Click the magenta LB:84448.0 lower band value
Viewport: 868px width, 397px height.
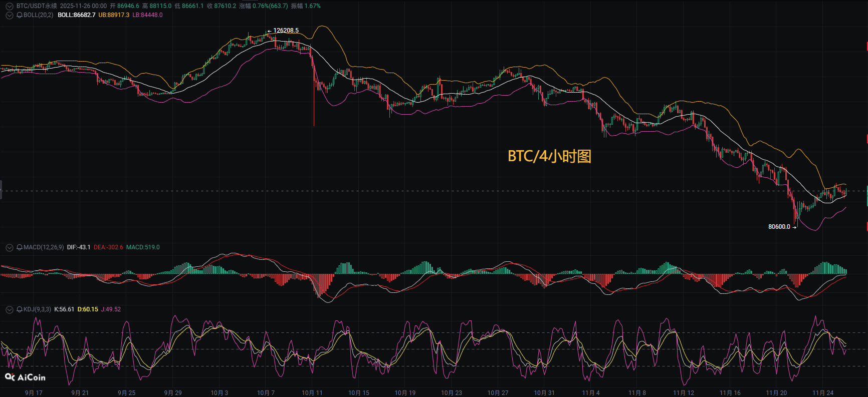coord(147,15)
